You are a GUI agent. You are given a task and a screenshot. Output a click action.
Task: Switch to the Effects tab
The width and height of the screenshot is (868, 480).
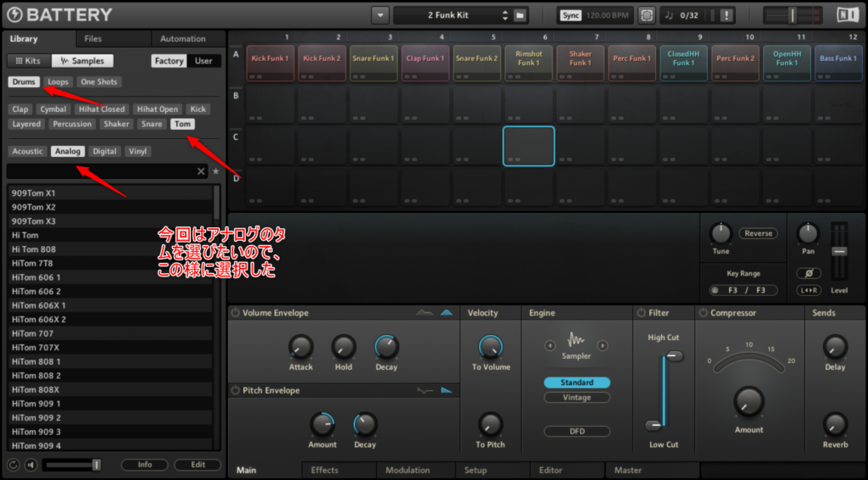324,470
